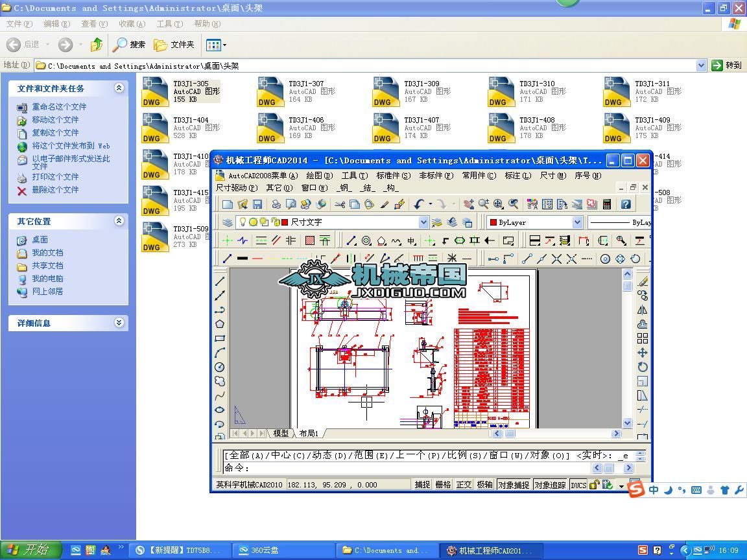Create a new drawing in CAD toolbar
Screen dimensions: 747x560
click(228, 204)
